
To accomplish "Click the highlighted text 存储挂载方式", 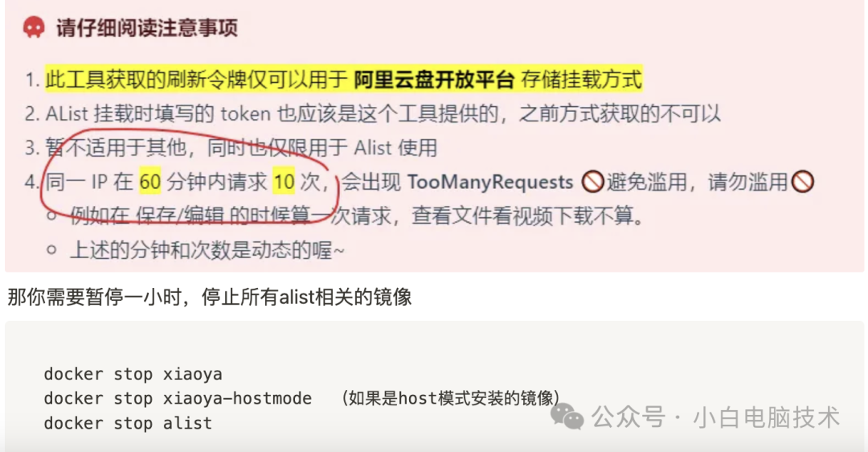I will pos(581,80).
